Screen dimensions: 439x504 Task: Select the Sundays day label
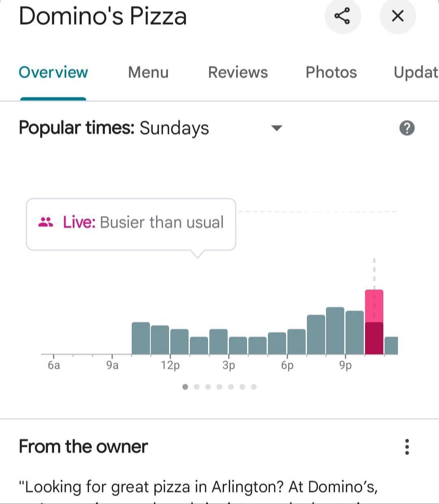[174, 128]
